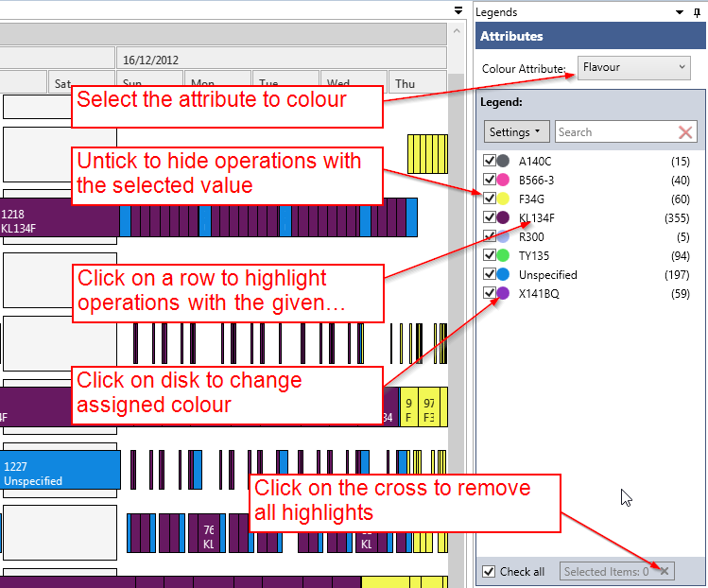708x588 pixels.
Task: Click the yellow F34G colour disk
Action: [x=504, y=199]
